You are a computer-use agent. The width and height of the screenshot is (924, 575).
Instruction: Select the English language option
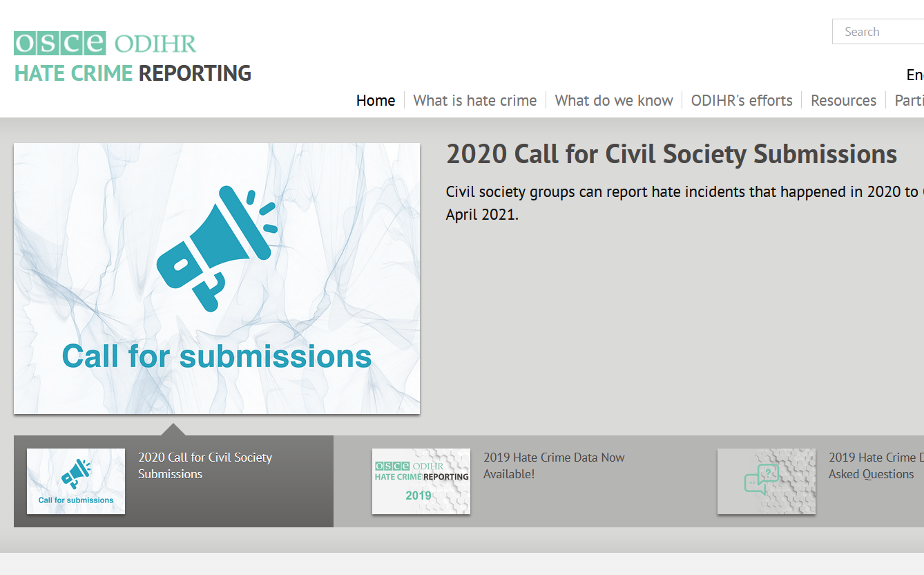(x=914, y=75)
